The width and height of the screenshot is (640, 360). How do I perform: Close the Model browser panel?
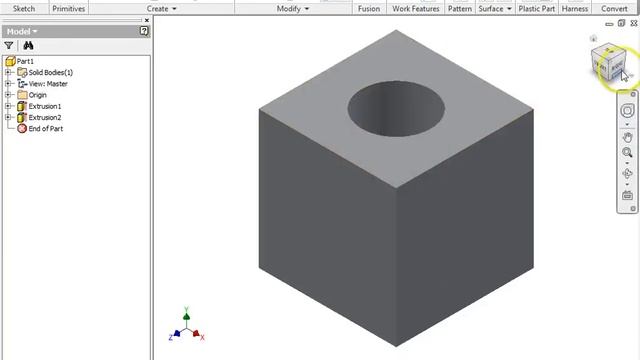click(147, 20)
